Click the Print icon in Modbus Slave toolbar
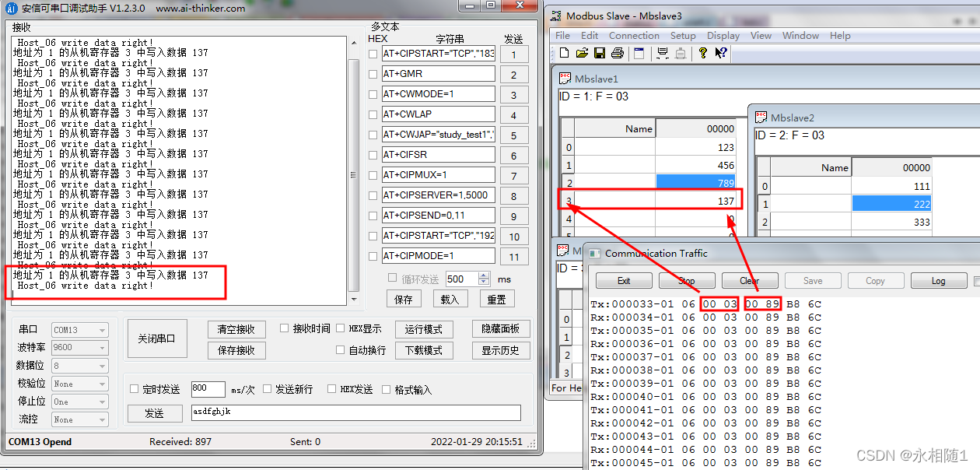 click(x=618, y=53)
